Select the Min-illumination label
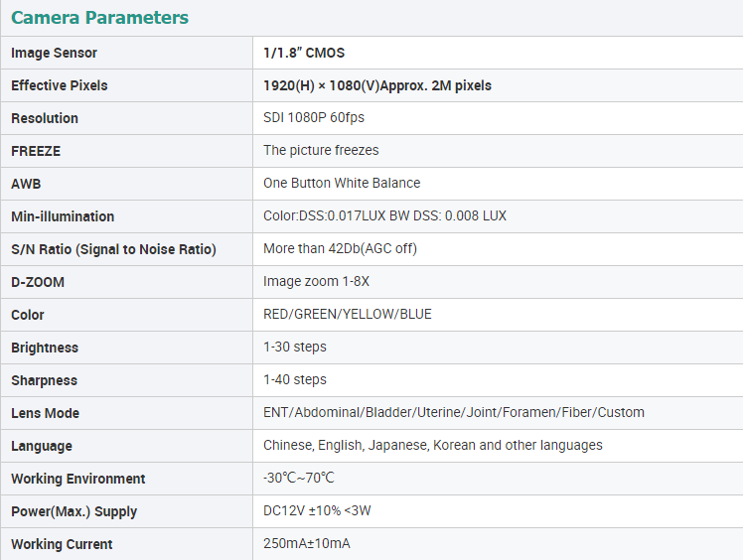743x560 pixels. [x=63, y=216]
